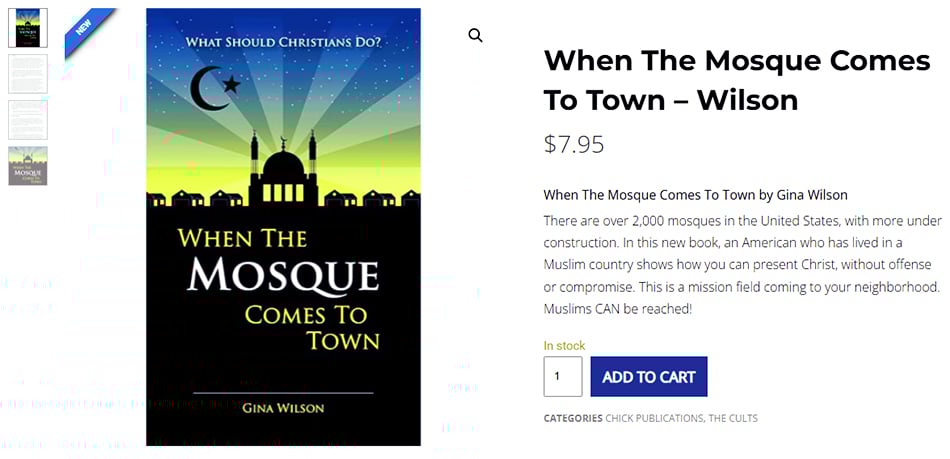The width and height of the screenshot is (950, 459).
Task: Click the large title text on the cover
Action: pyautogui.click(x=282, y=288)
